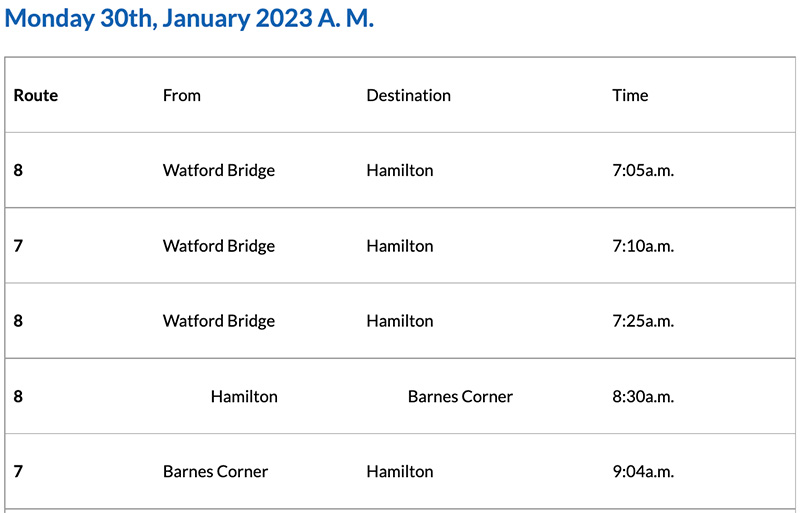Click the 8:30a.m. time cell
This screenshot has height=513, width=800.
point(643,397)
